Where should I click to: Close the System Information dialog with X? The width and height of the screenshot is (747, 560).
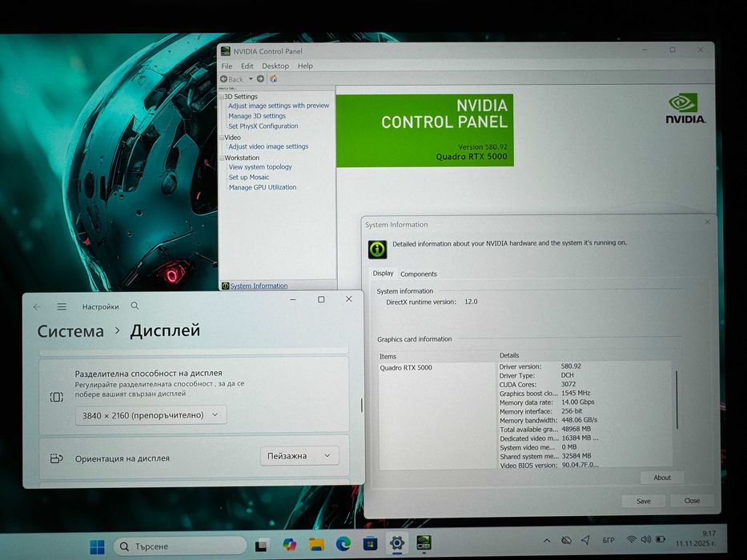[x=708, y=222]
